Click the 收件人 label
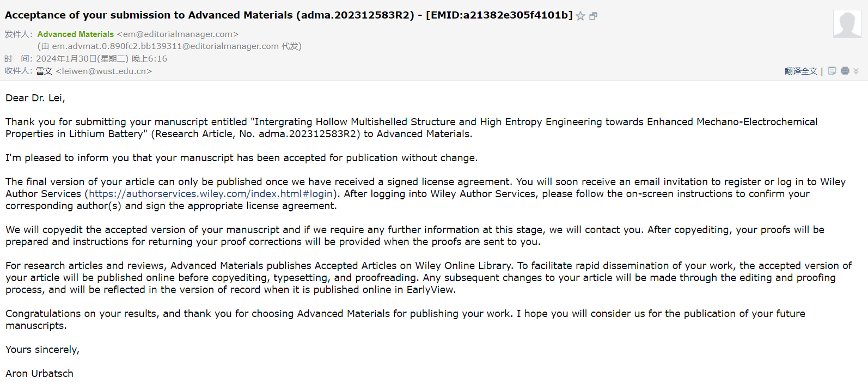This screenshot has width=868, height=390. pos(19,71)
